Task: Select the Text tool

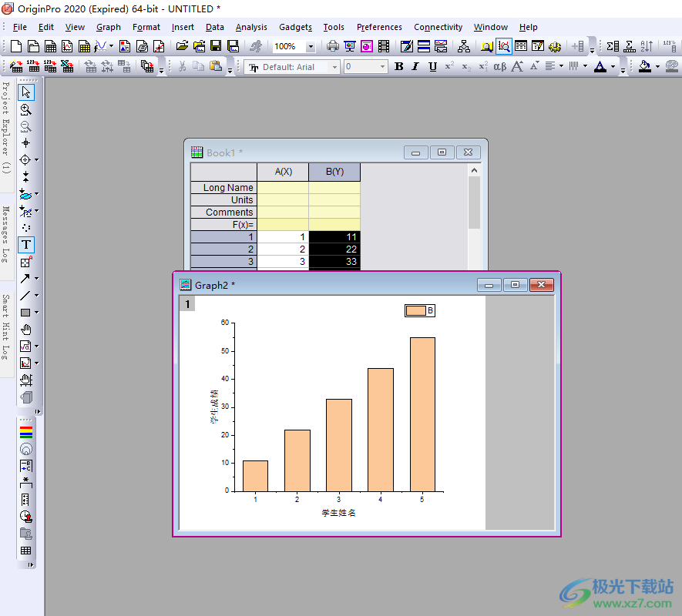Action: pyautogui.click(x=26, y=245)
